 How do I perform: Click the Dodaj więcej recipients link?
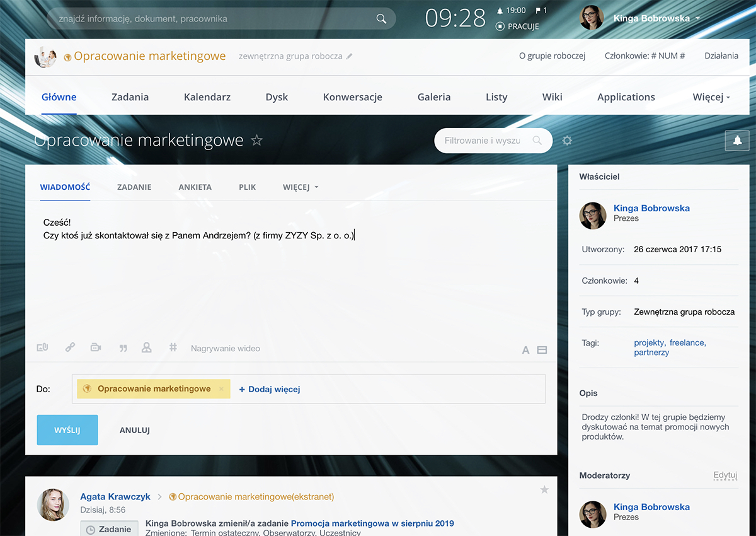point(270,389)
